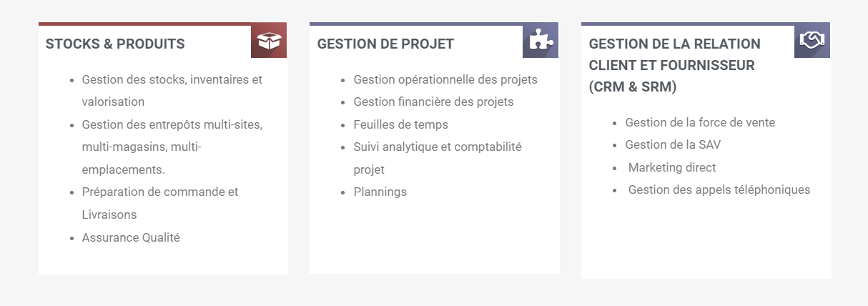
Task: Click the open box icon on Stocks card
Action: 269,41
